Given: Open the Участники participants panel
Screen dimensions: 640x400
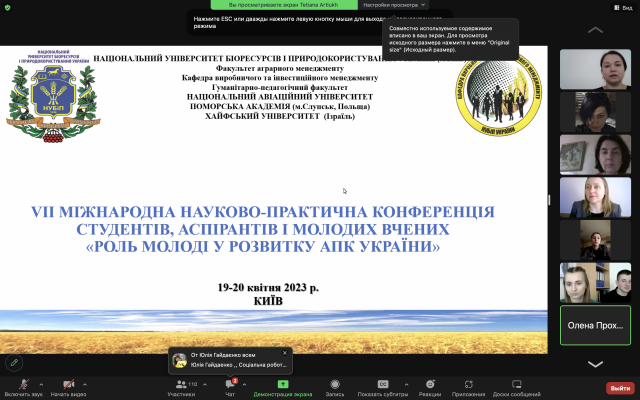Looking at the screenshot, I should tap(181, 388).
